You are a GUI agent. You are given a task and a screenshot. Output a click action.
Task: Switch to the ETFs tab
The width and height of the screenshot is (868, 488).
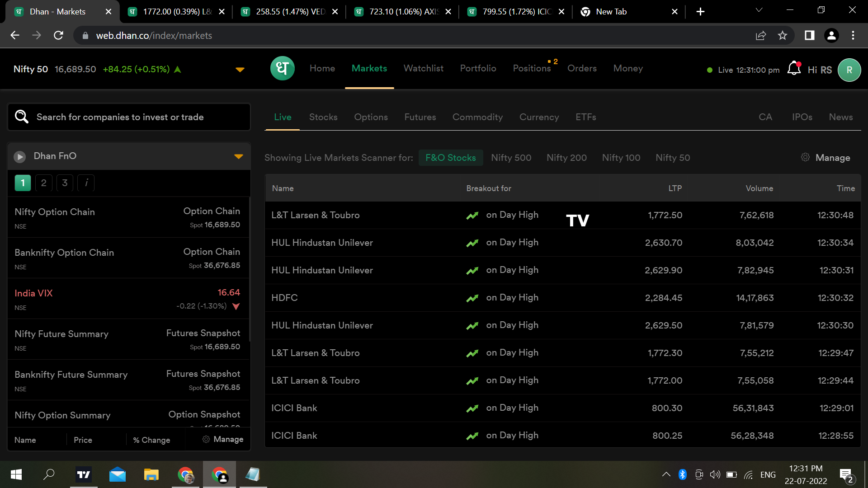(x=586, y=117)
